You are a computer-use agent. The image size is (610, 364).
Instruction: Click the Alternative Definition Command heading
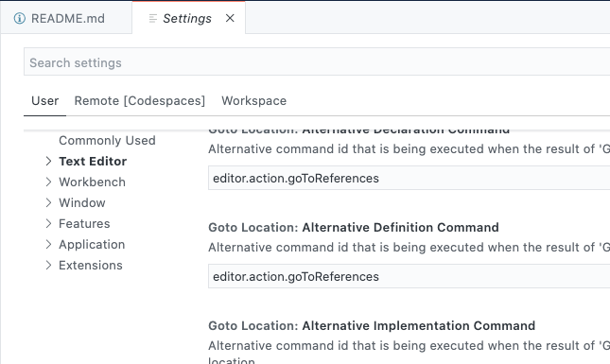coord(354,227)
